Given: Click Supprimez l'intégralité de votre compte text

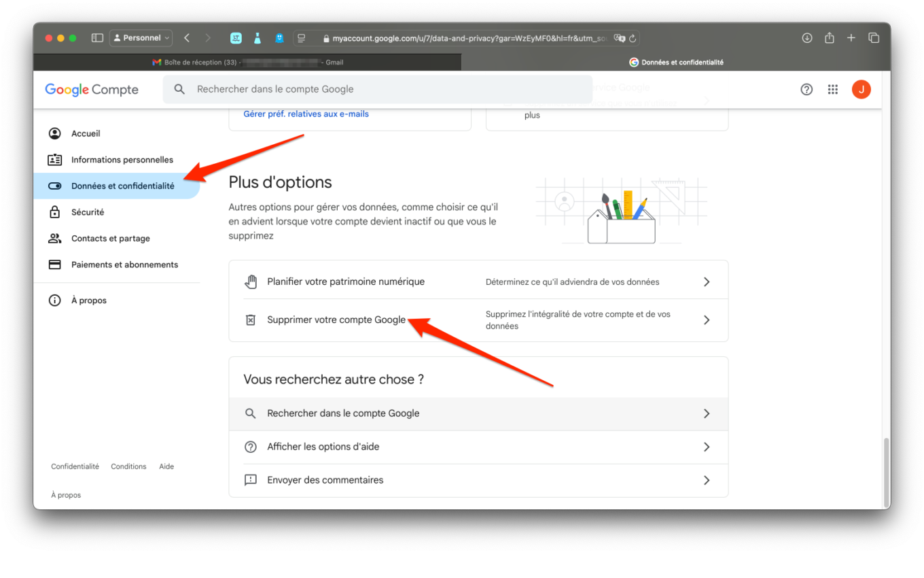Looking at the screenshot, I should (578, 320).
